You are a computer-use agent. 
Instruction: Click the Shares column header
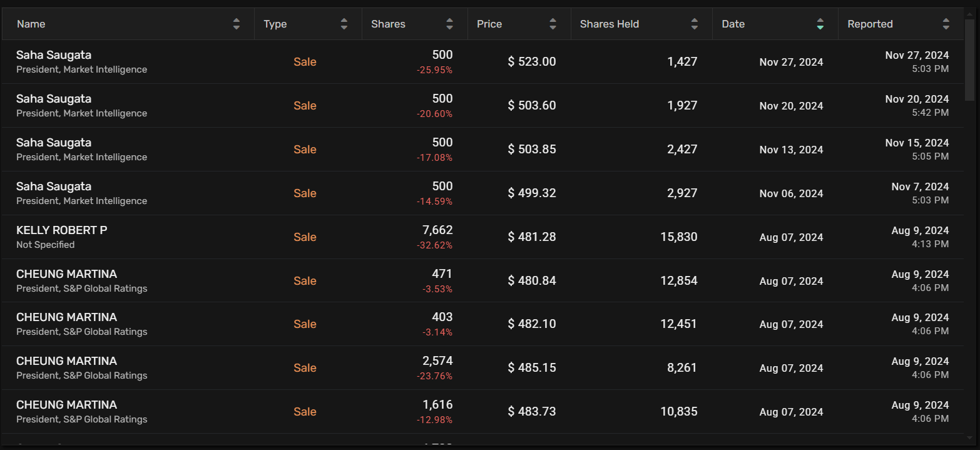[415, 24]
